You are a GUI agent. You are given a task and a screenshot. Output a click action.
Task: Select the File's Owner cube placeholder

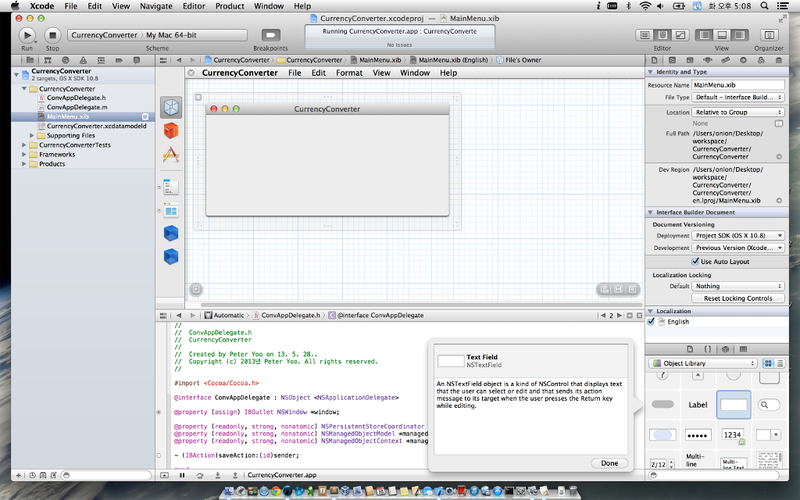coord(171,107)
